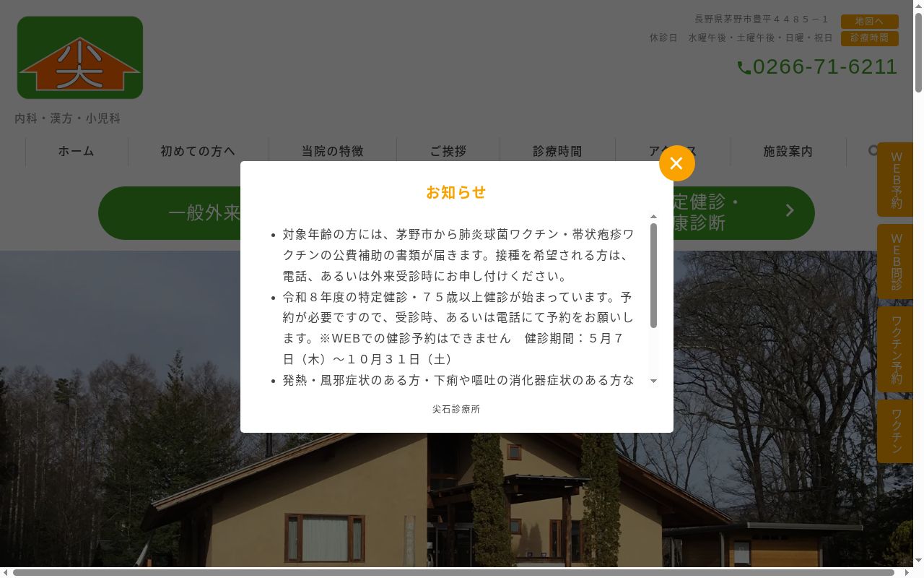Click the page's vertical scrollbar thumb
The width and height of the screenshot is (924, 578).
918,53
